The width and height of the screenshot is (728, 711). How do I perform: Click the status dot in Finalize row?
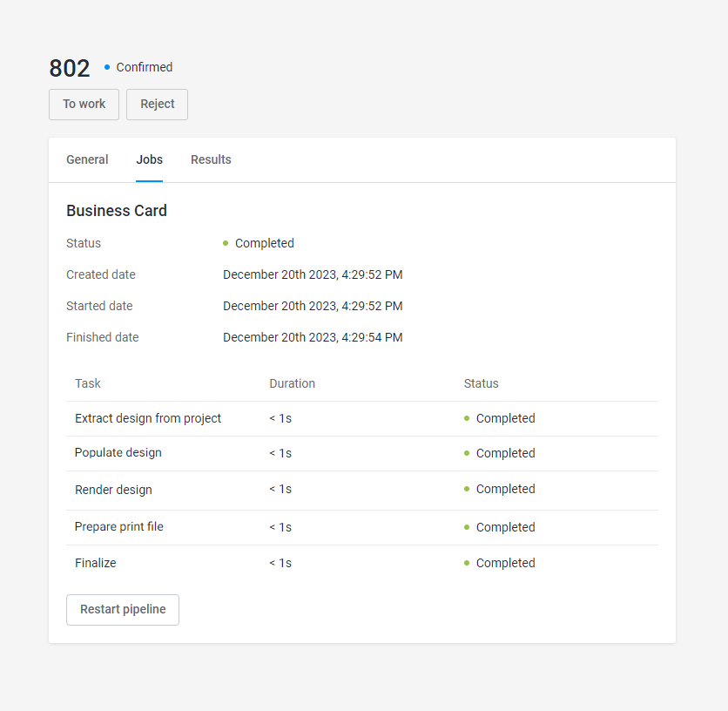pos(467,563)
